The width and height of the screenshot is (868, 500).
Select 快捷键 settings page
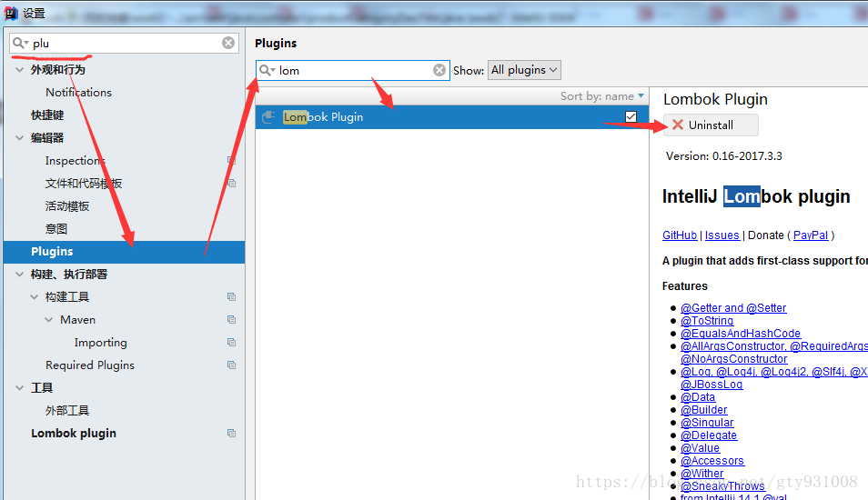tap(47, 115)
